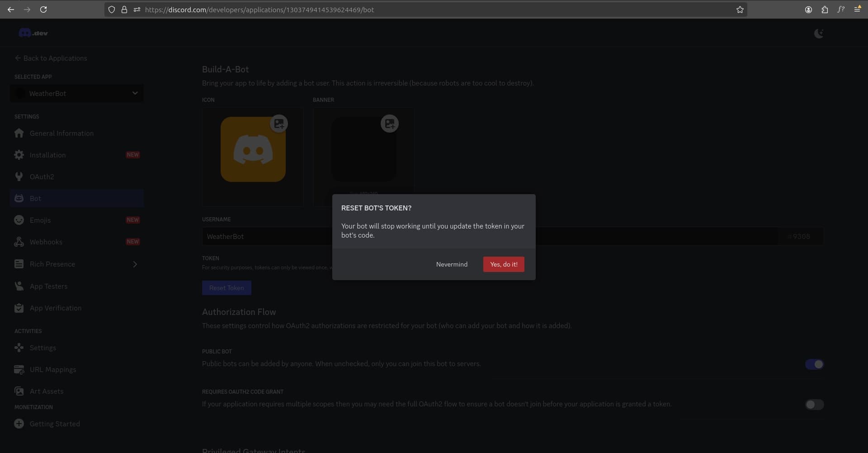Click the smiley icon beside Emojis
This screenshot has height=453, width=868.
point(19,220)
